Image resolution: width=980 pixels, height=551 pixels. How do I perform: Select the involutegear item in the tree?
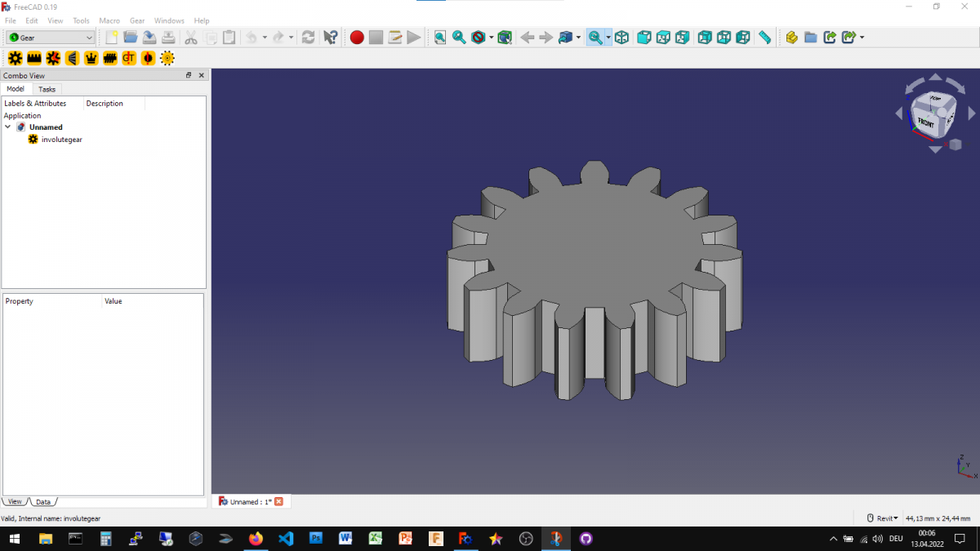(61, 139)
